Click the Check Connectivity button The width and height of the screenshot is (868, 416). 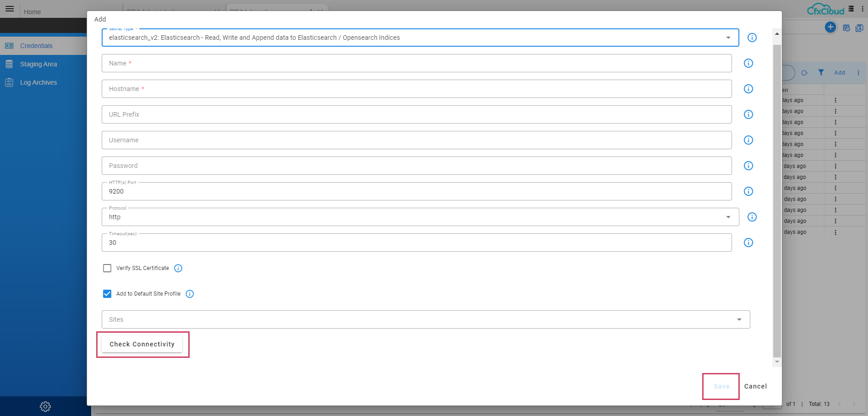pyautogui.click(x=142, y=344)
